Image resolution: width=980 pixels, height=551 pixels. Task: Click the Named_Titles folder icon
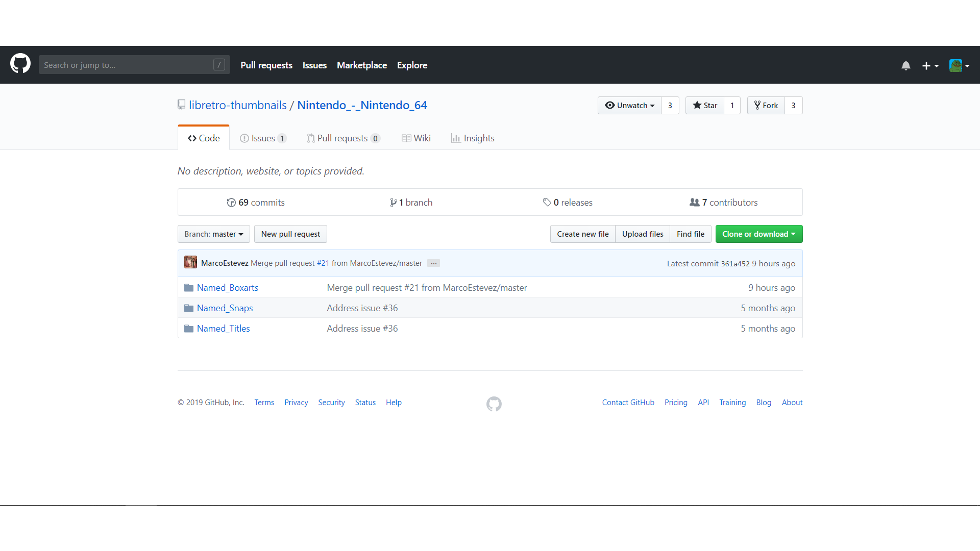click(189, 329)
